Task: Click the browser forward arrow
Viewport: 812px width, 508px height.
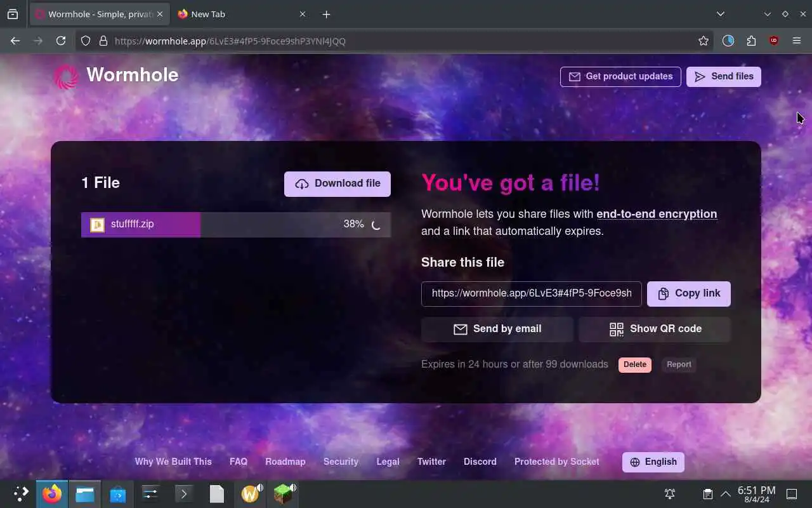Action: pos(38,41)
